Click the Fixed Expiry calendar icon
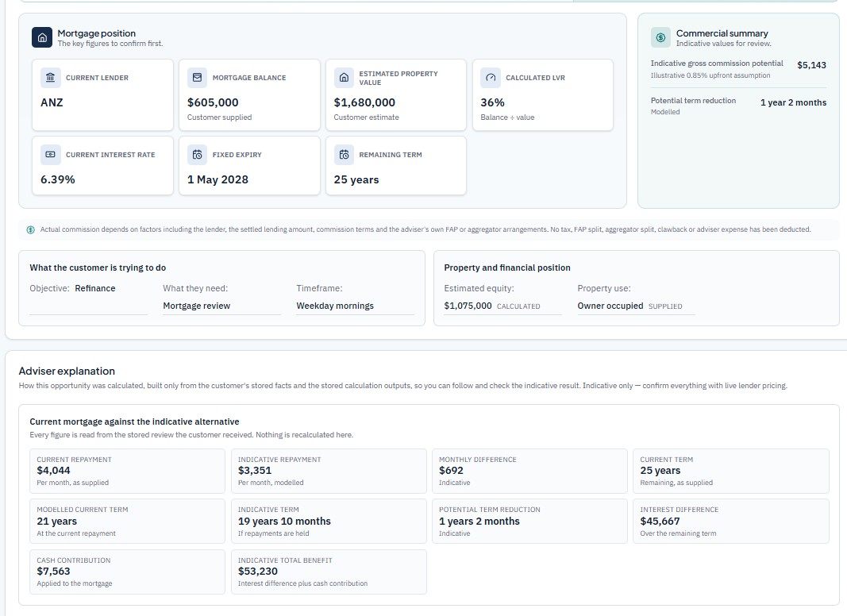847x616 pixels. [x=197, y=155]
